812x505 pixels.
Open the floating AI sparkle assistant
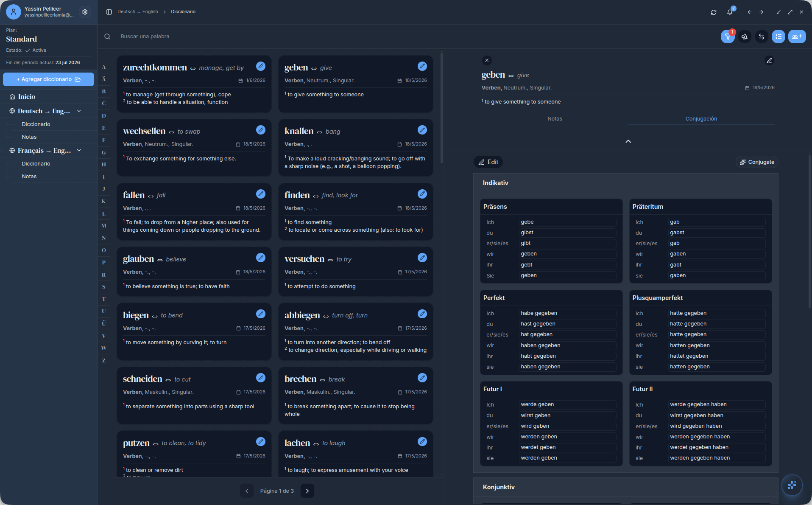pyautogui.click(x=792, y=485)
